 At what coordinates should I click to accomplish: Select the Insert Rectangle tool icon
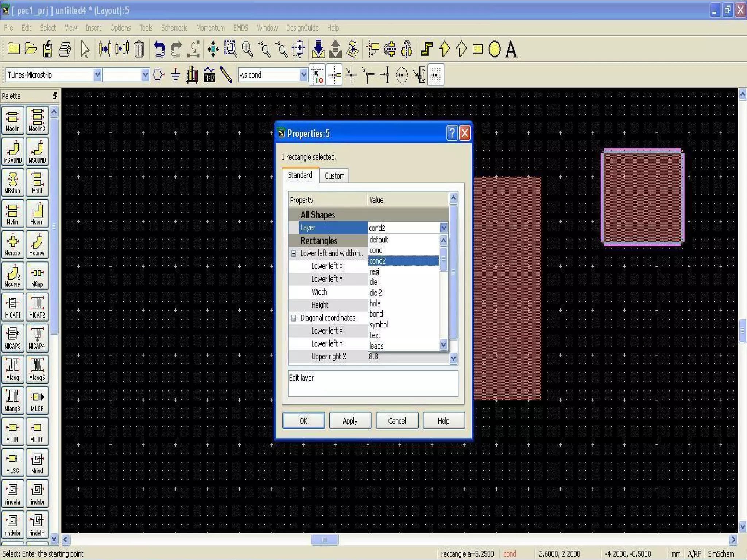click(477, 49)
